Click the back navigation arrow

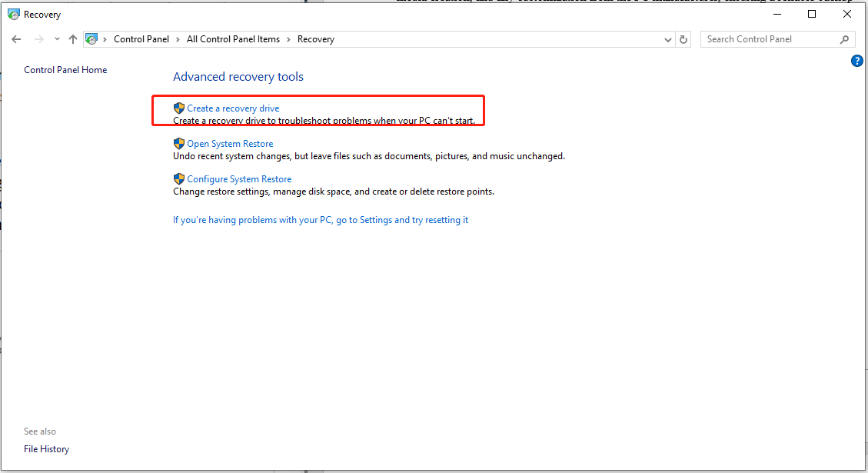point(16,38)
